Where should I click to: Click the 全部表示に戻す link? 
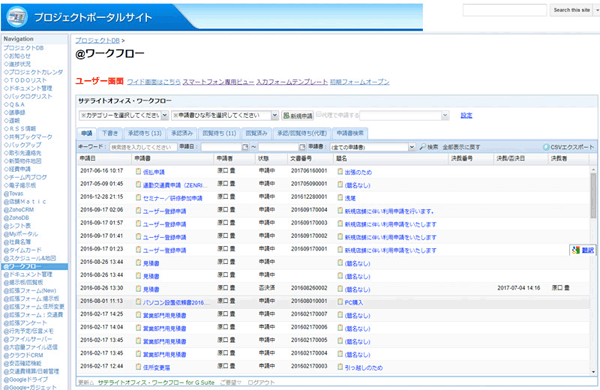click(x=461, y=147)
